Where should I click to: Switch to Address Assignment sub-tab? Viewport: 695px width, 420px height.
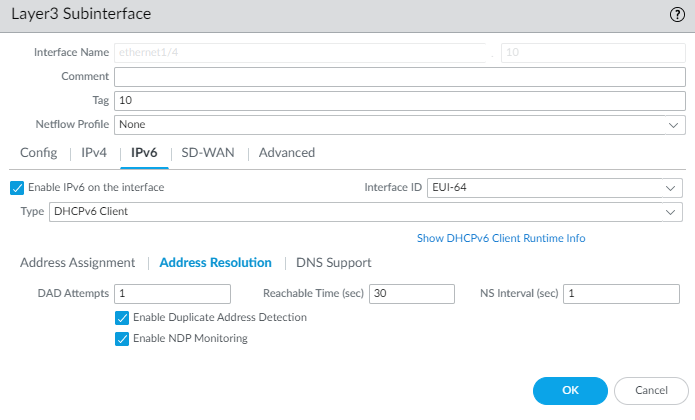coord(77,263)
